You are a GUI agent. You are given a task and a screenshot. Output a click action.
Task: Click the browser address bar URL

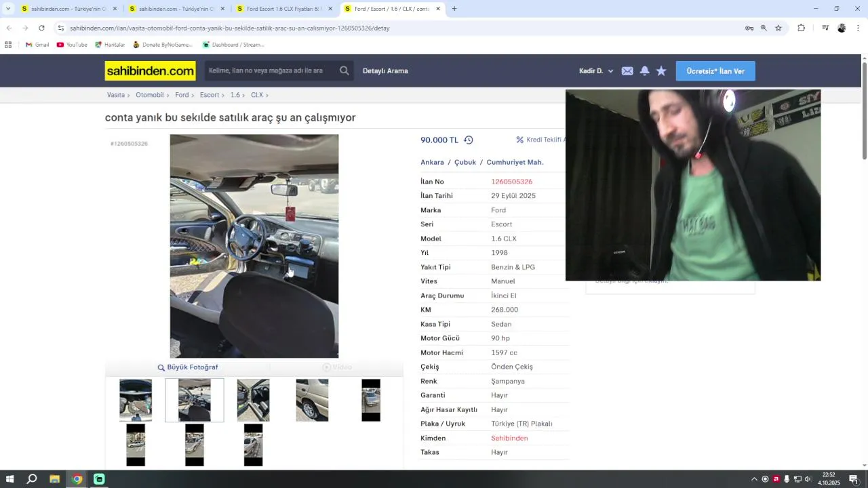230,28
